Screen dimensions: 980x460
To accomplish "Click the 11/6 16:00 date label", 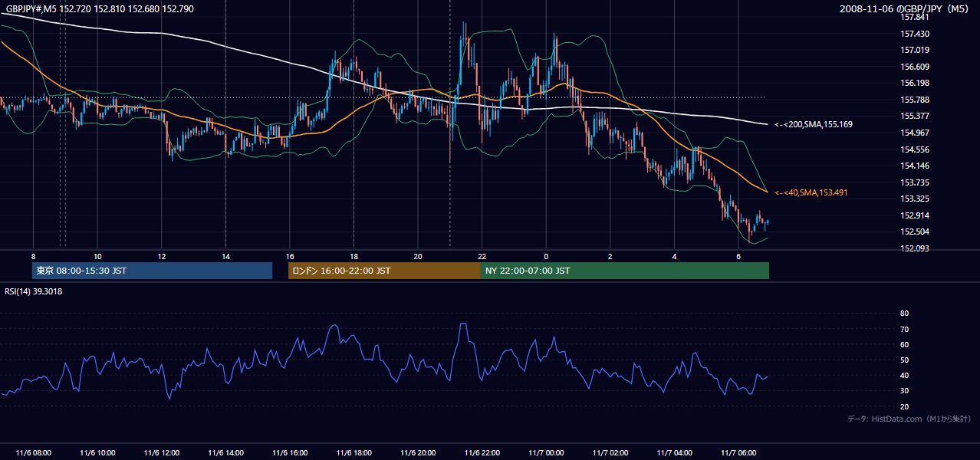I will 289,452.
